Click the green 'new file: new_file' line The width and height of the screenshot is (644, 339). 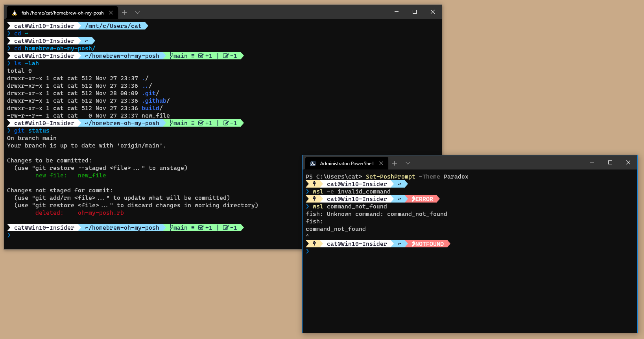click(x=71, y=175)
